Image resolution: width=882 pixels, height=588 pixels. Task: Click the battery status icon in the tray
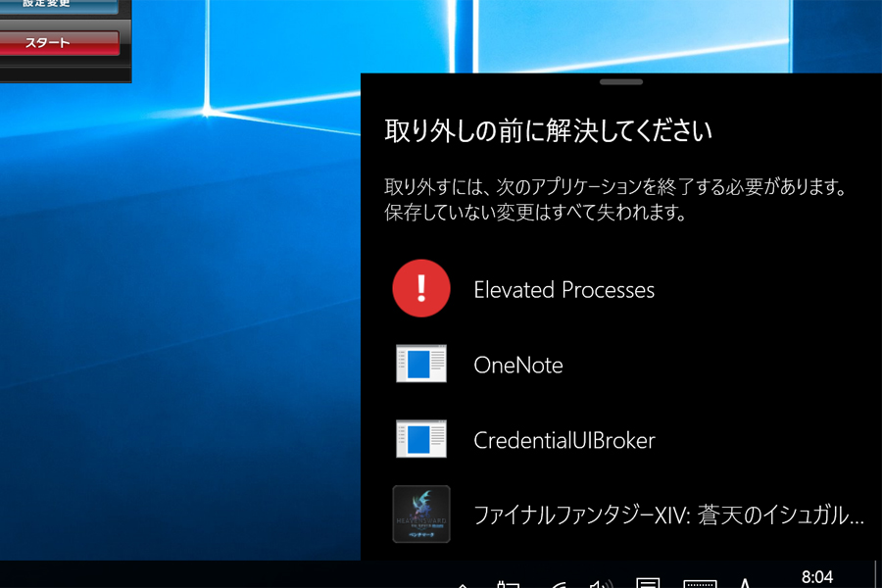point(508,584)
